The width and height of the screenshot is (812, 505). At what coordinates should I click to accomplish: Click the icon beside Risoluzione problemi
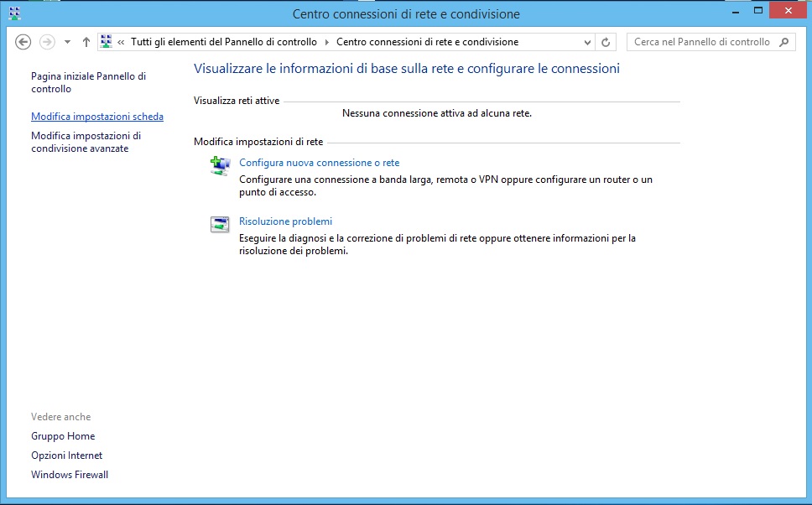coord(220,225)
